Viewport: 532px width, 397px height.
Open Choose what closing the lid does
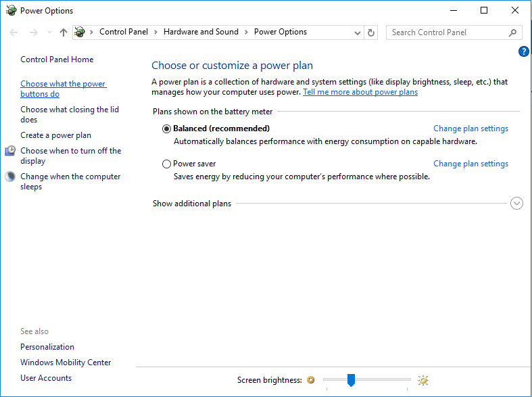pos(70,115)
